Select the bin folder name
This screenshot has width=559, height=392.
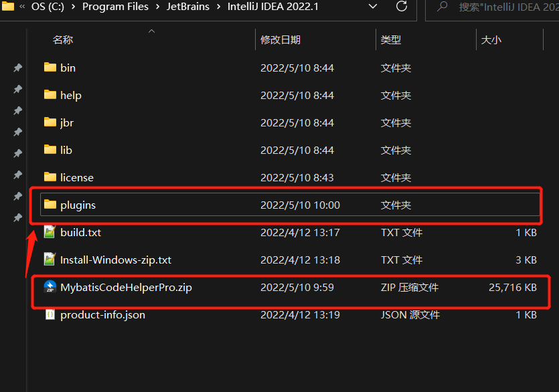tap(68, 68)
